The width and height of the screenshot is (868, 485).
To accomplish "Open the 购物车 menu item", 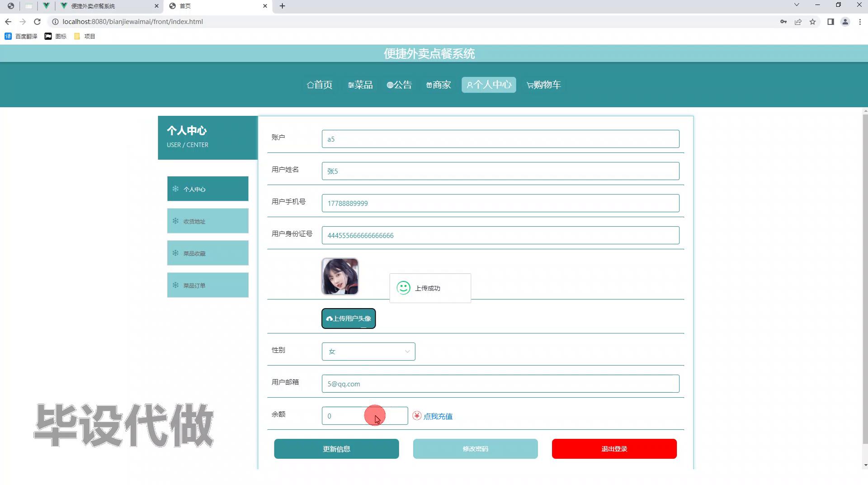I will click(x=544, y=85).
